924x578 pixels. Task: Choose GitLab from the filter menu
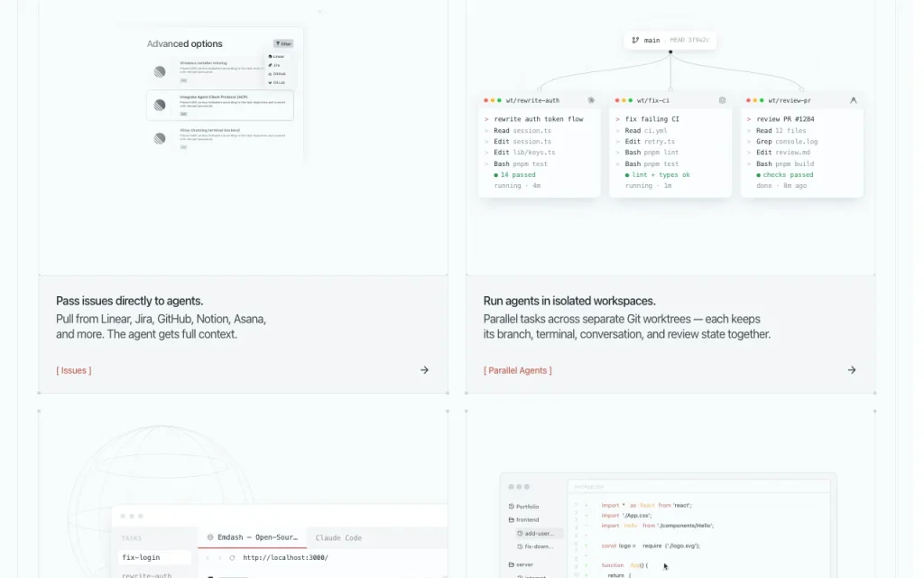[x=277, y=82]
